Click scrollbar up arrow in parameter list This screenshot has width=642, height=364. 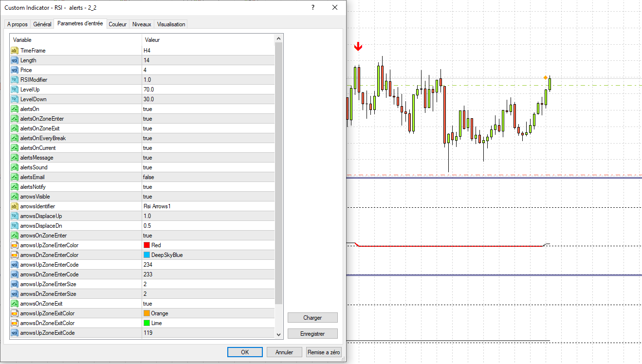click(279, 38)
